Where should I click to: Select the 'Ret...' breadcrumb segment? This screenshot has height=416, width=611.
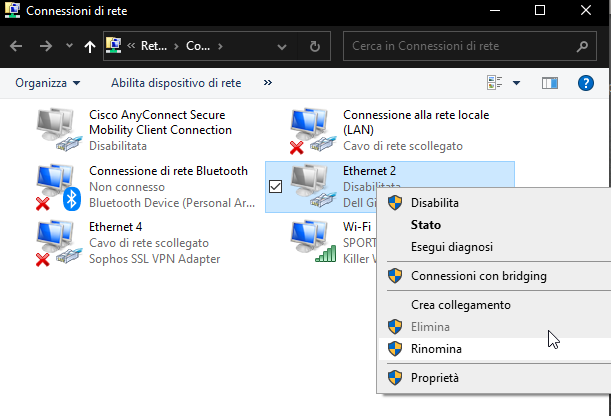tap(154, 46)
